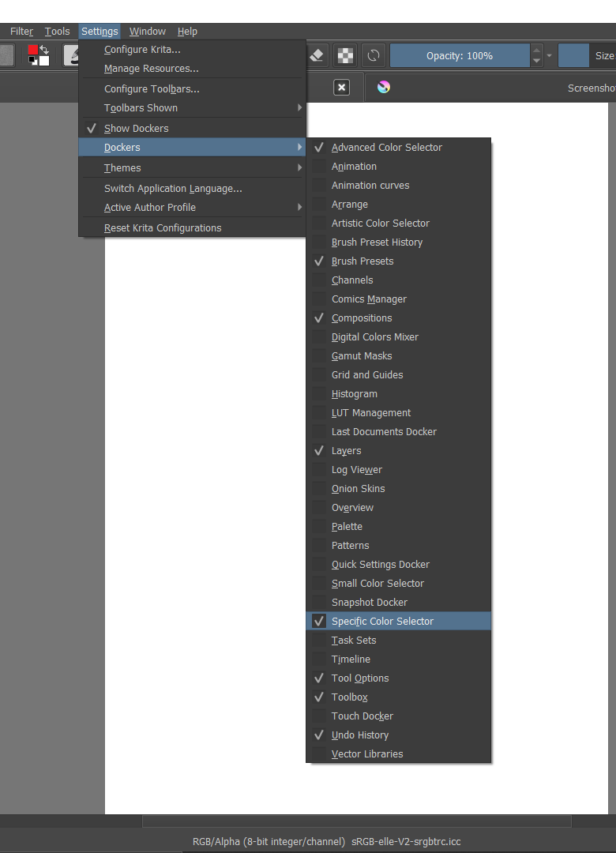Uncheck the Tool Options docker
Image resolution: width=616 pixels, height=853 pixels.
click(x=398, y=678)
